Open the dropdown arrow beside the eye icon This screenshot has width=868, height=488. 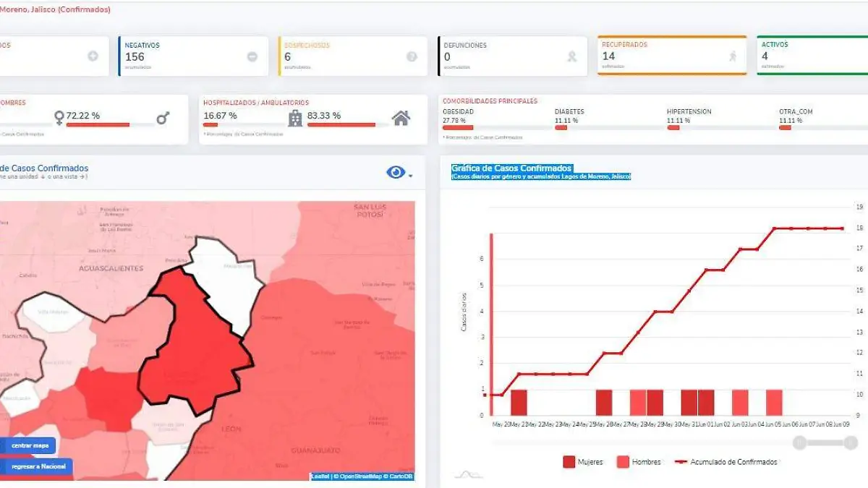410,176
